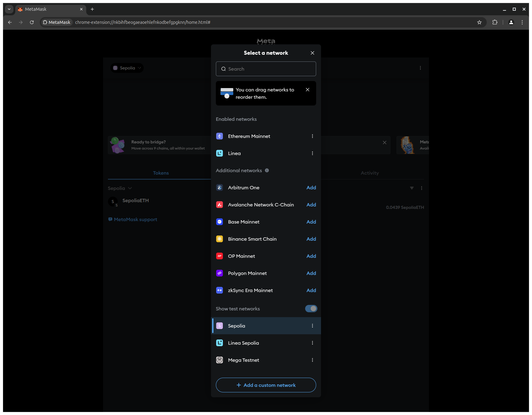Click the Binance Smart Chain logo
This screenshot has width=532, height=415.
click(220, 239)
